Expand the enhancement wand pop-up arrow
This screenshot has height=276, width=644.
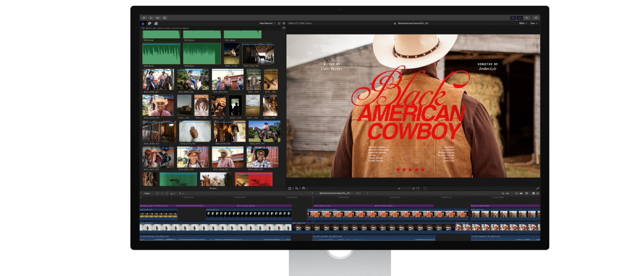(x=299, y=189)
